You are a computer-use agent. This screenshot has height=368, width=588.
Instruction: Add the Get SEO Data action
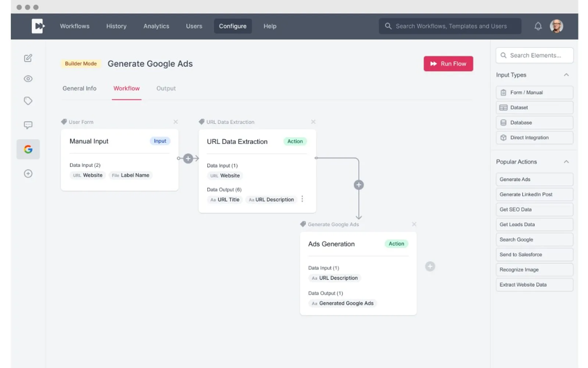[535, 209]
